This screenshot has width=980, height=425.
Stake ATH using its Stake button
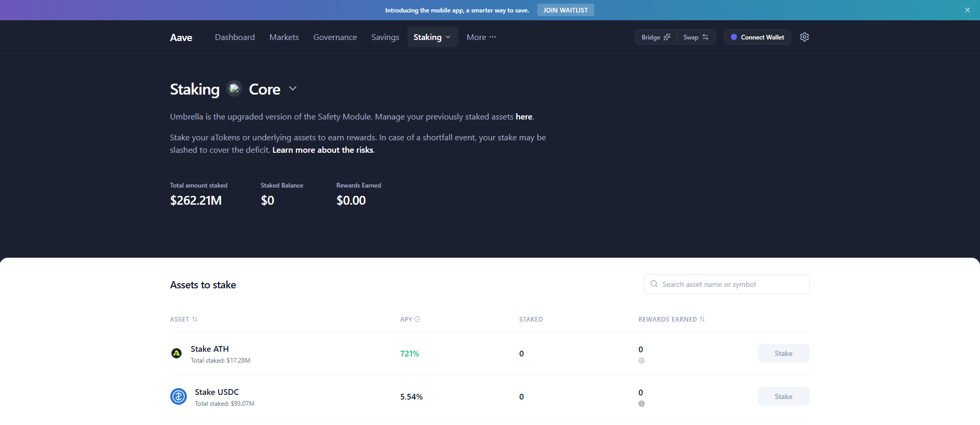tap(783, 353)
